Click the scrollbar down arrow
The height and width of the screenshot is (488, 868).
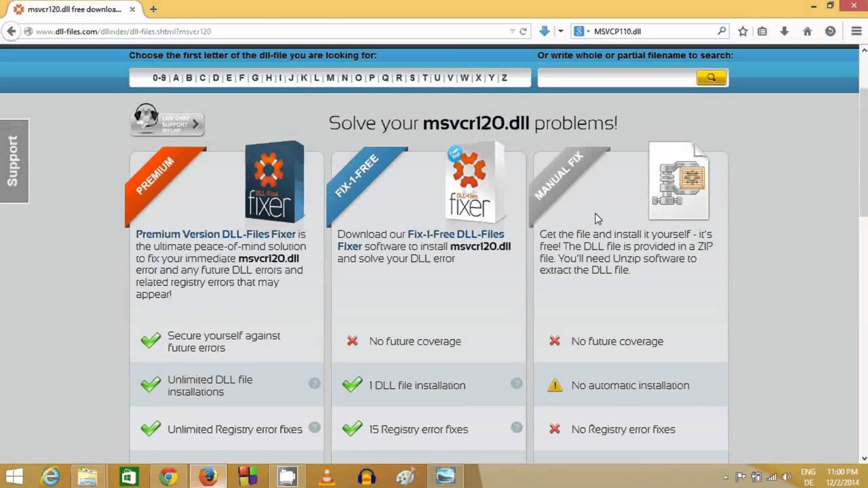[x=863, y=458]
